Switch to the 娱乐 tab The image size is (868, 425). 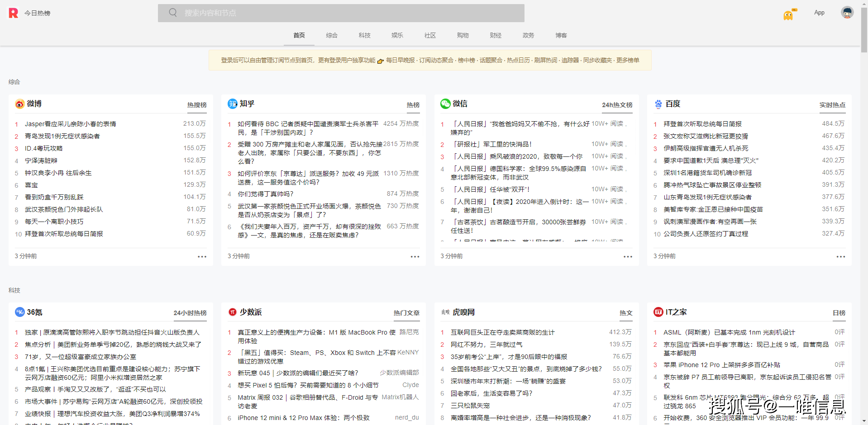[x=397, y=35]
